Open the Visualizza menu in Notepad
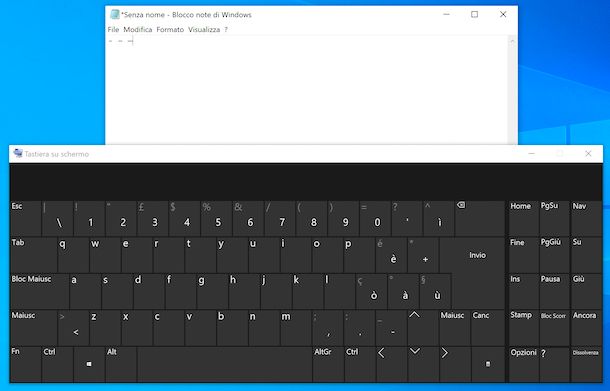 click(204, 30)
